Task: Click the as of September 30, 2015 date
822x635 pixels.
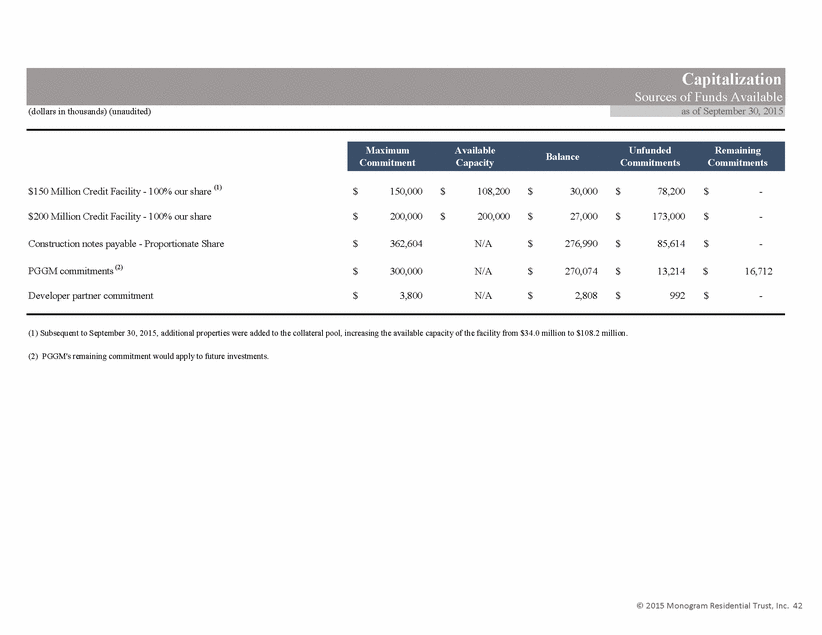Action: click(x=732, y=111)
